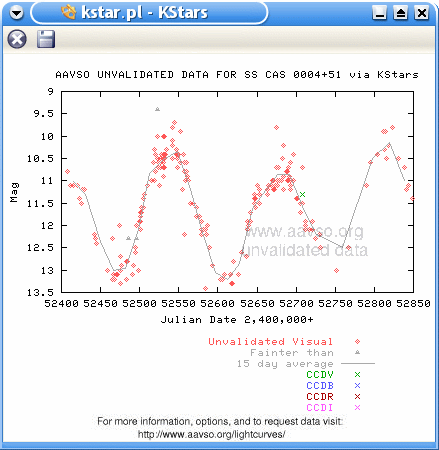439x450 pixels.
Task: Click the KStars application icon in title bar
Action: [69, 13]
